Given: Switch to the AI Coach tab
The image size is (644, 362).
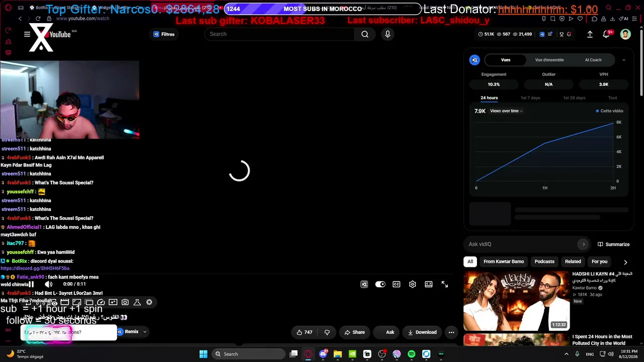Looking at the screenshot, I should [x=593, y=60].
